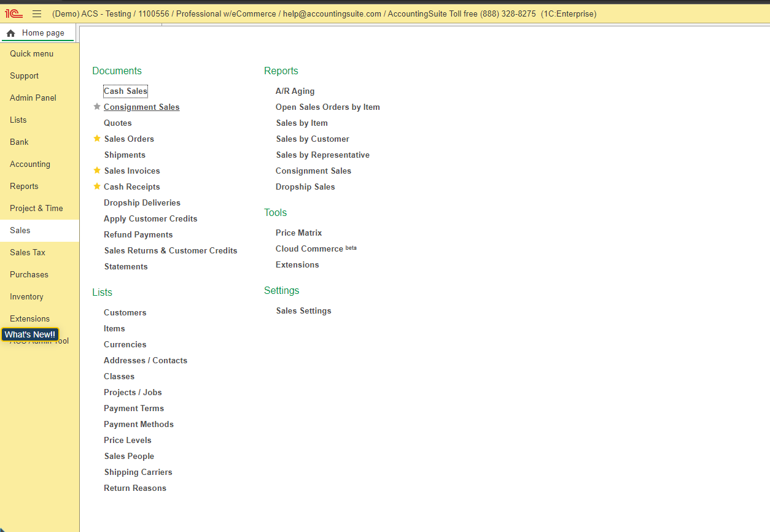
Task: Open Price Matrix tool
Action: [299, 233]
